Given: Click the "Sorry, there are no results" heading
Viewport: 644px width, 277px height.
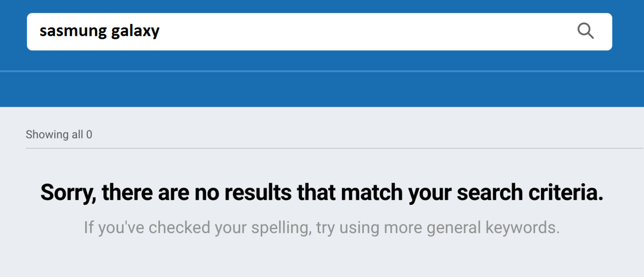Looking at the screenshot, I should [322, 192].
